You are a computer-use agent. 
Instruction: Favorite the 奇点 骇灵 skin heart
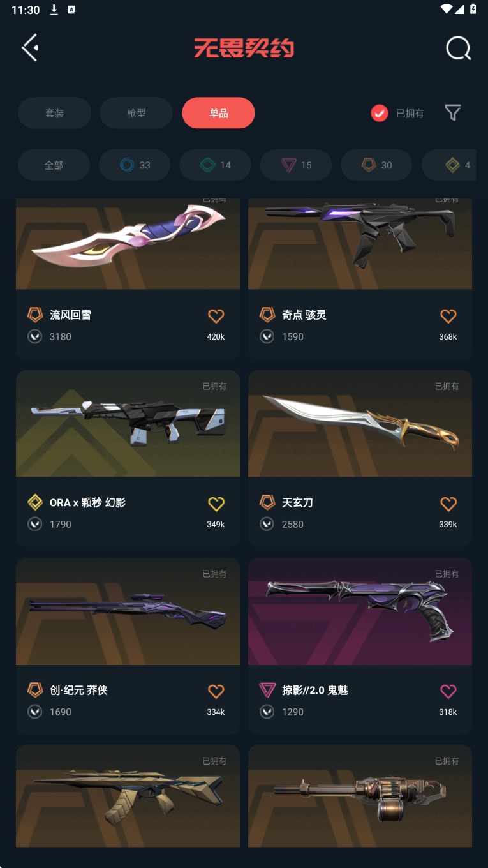(448, 315)
